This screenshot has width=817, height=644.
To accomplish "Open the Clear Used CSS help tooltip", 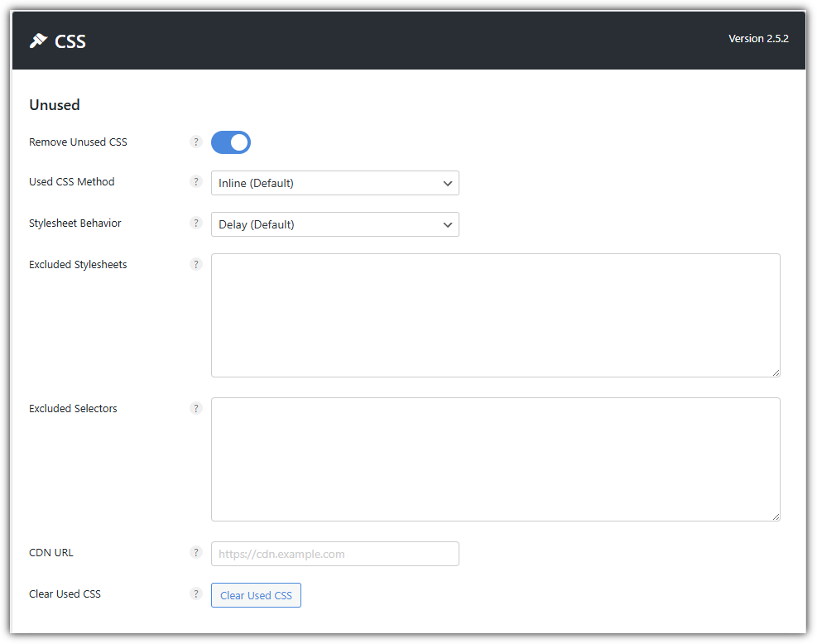I will coord(196,594).
